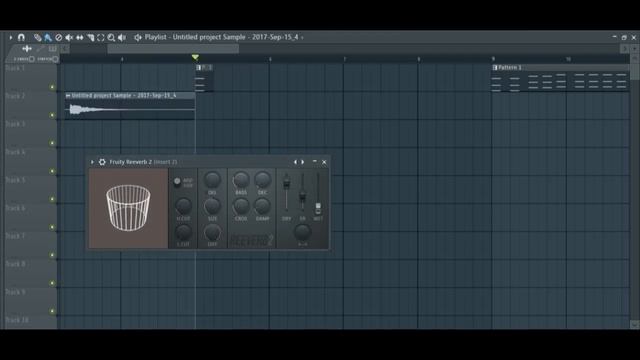Viewport: 640px width, 360px height.
Task: Mute Track 7 via its green light
Action: (52, 255)
